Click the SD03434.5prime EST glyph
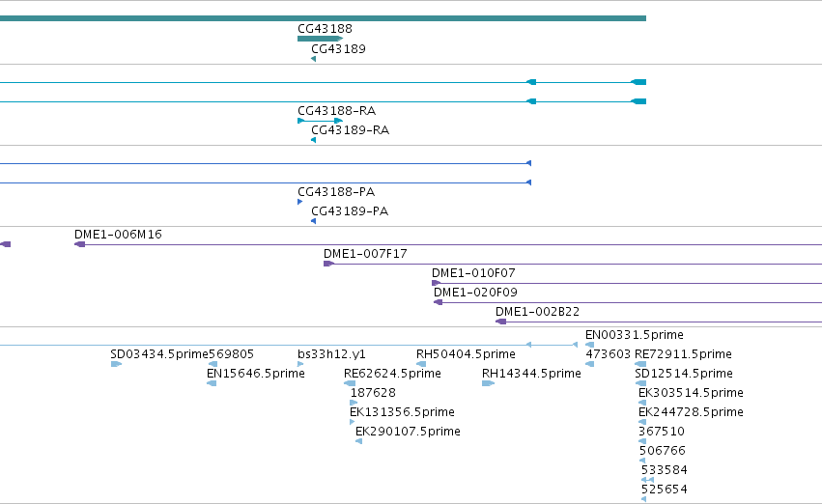 [116, 364]
